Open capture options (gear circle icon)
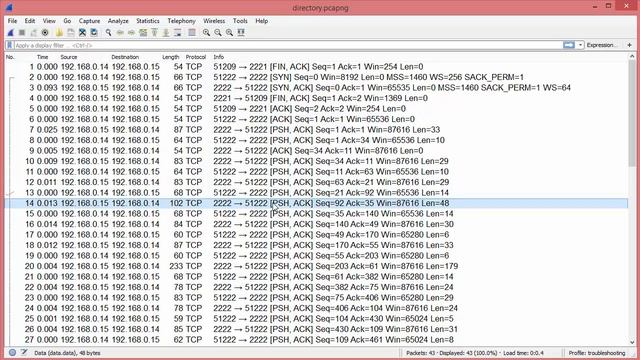 [x=45, y=33]
